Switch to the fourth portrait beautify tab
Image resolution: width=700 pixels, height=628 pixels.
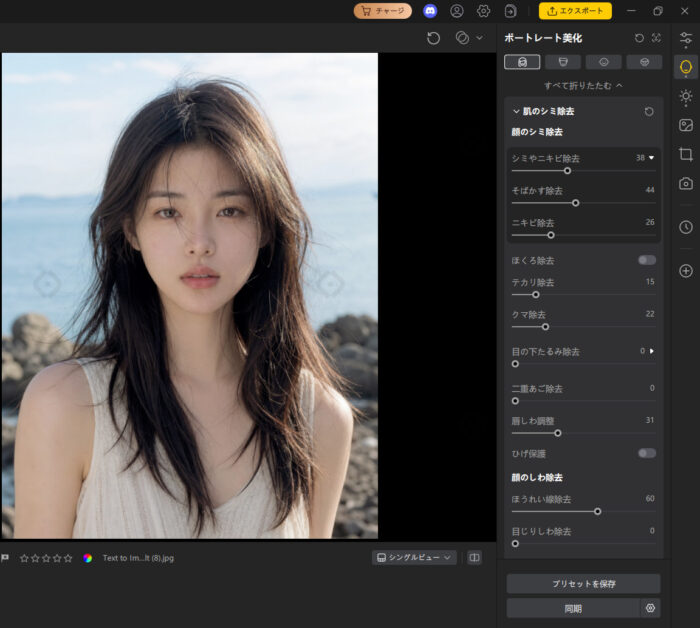click(x=644, y=62)
